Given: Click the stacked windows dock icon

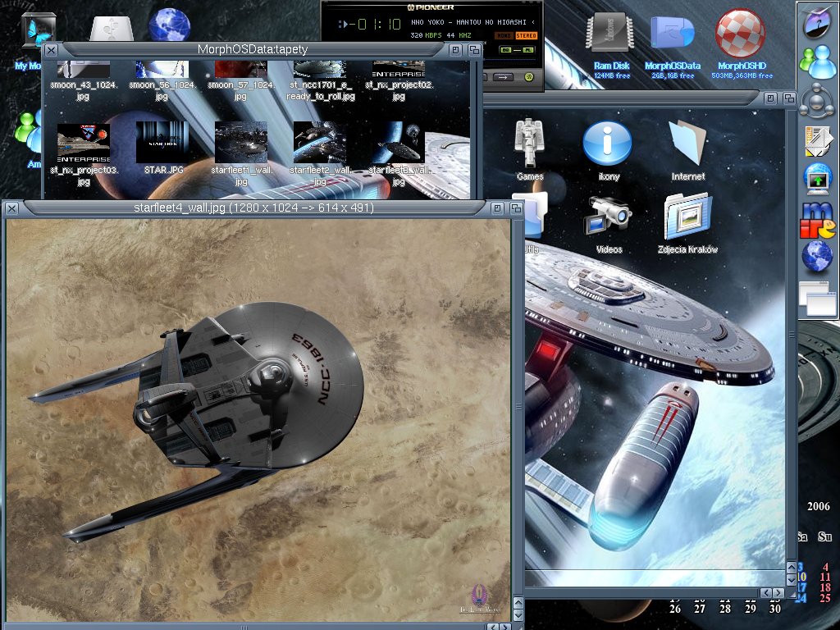Looking at the screenshot, I should pyautogui.click(x=818, y=298).
